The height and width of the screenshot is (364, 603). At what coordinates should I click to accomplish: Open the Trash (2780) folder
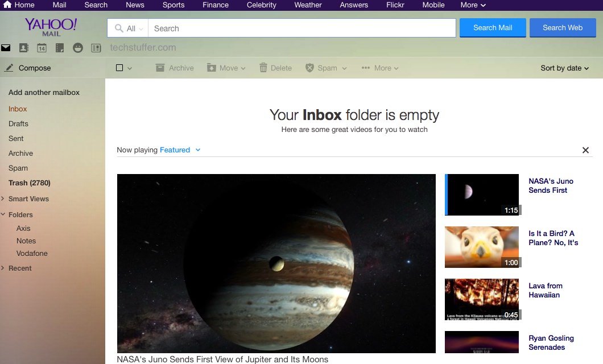click(29, 183)
